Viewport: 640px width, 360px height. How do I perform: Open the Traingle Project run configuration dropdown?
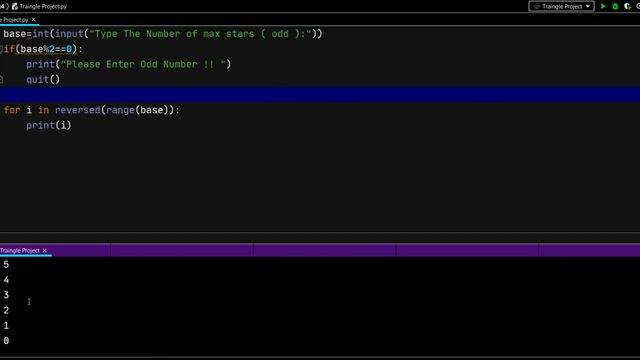pos(561,6)
